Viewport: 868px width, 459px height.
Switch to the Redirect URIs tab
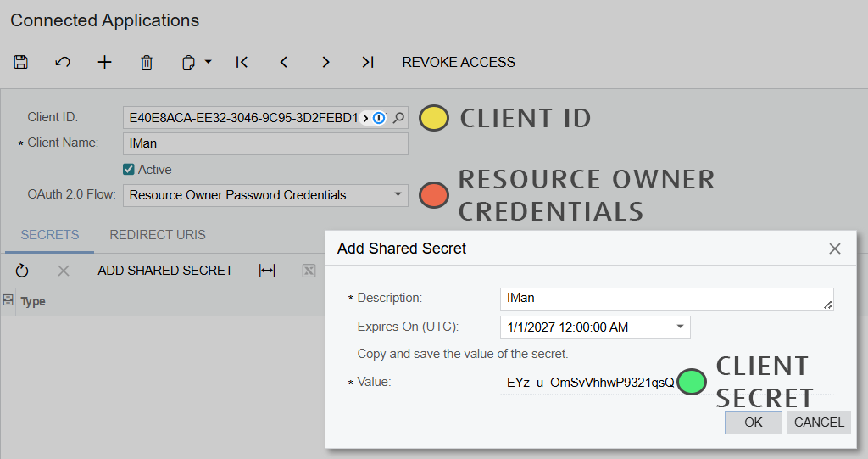158,235
